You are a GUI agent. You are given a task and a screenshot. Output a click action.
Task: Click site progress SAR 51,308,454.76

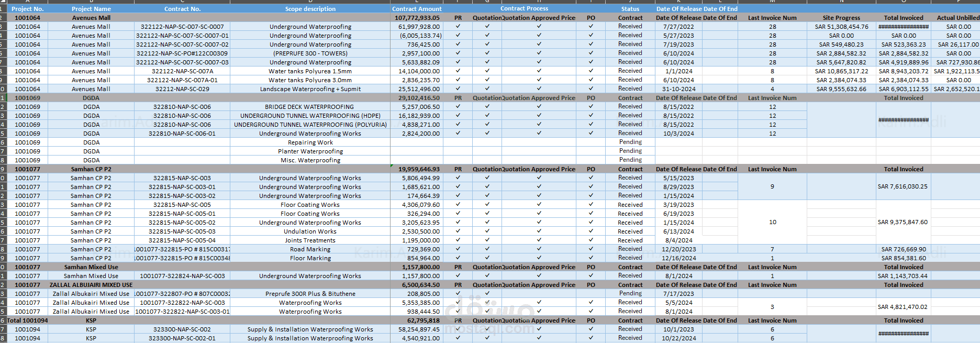pos(841,27)
